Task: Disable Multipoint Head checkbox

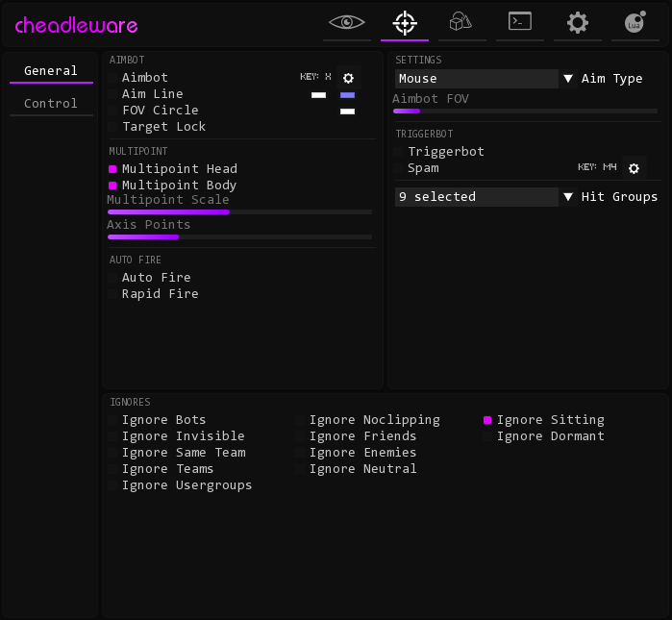Action: click(x=112, y=169)
